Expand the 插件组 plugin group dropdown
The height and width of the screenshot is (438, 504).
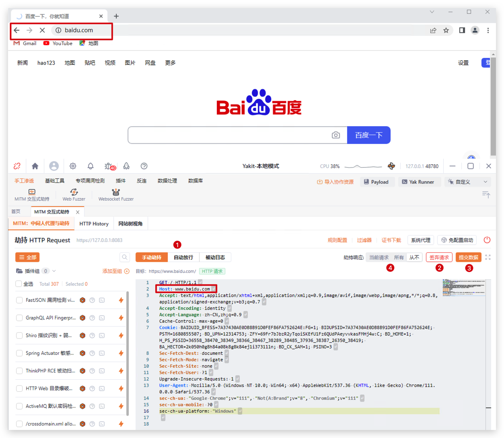coord(54,271)
